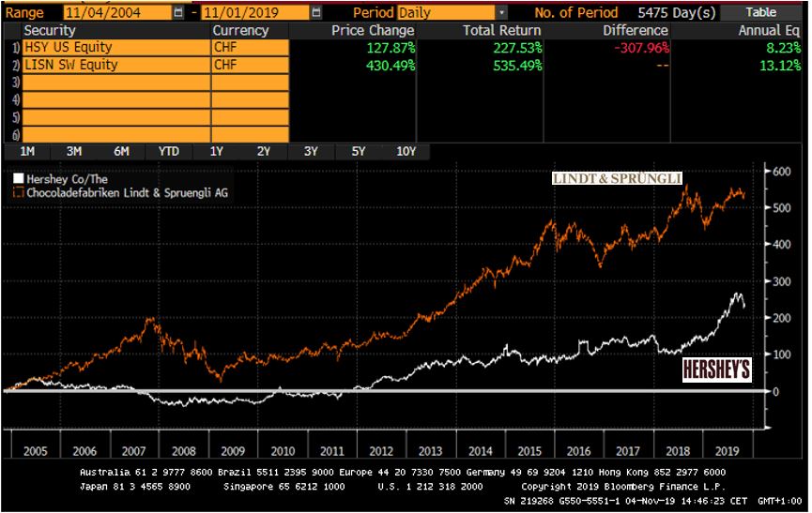The height and width of the screenshot is (513, 812).
Task: Click the Difference column header
Action: tap(636, 31)
